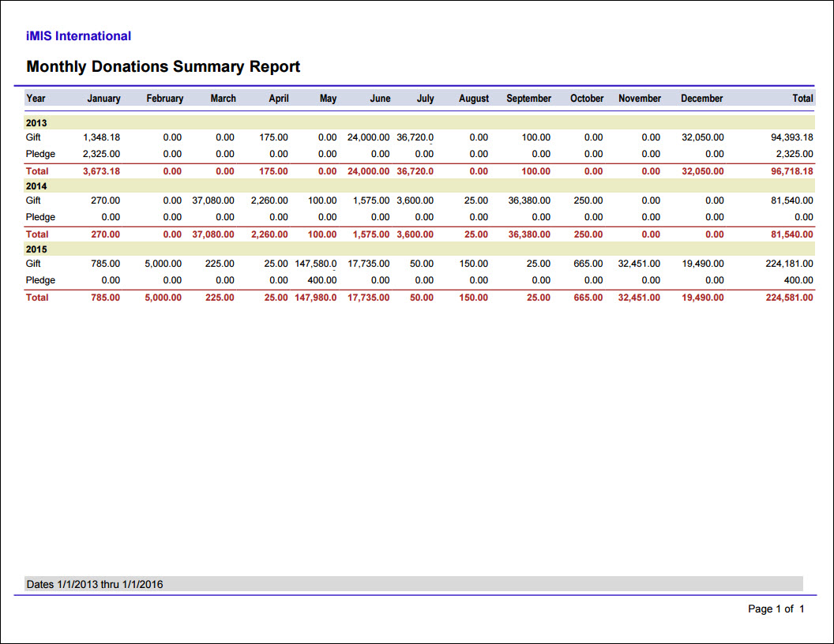This screenshot has height=644, width=834.
Task: Click the January column header
Action: (103, 99)
